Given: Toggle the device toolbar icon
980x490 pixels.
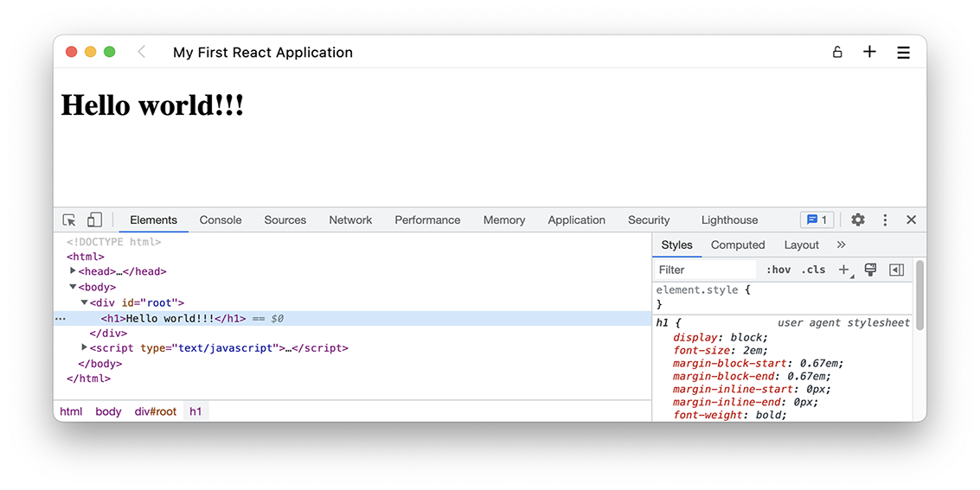Looking at the screenshot, I should click(x=95, y=220).
